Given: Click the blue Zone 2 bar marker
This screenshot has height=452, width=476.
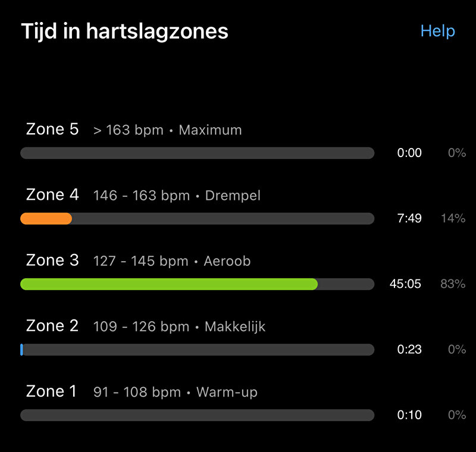Looking at the screenshot, I should coord(21,350).
